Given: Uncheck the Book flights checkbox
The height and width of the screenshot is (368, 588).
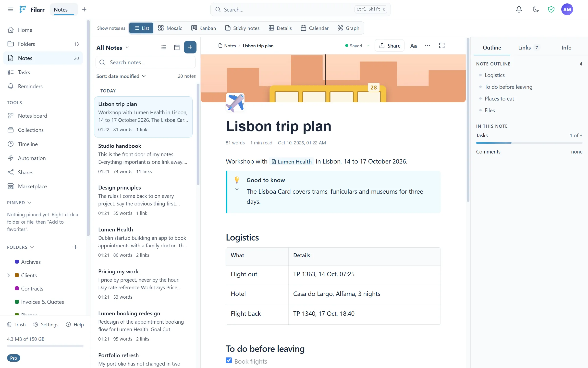Looking at the screenshot, I should [229, 360].
